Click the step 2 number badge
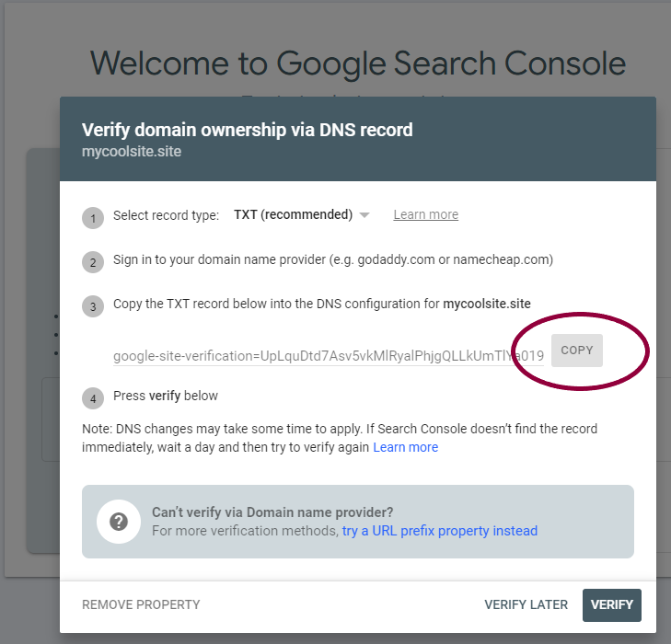 (93, 262)
